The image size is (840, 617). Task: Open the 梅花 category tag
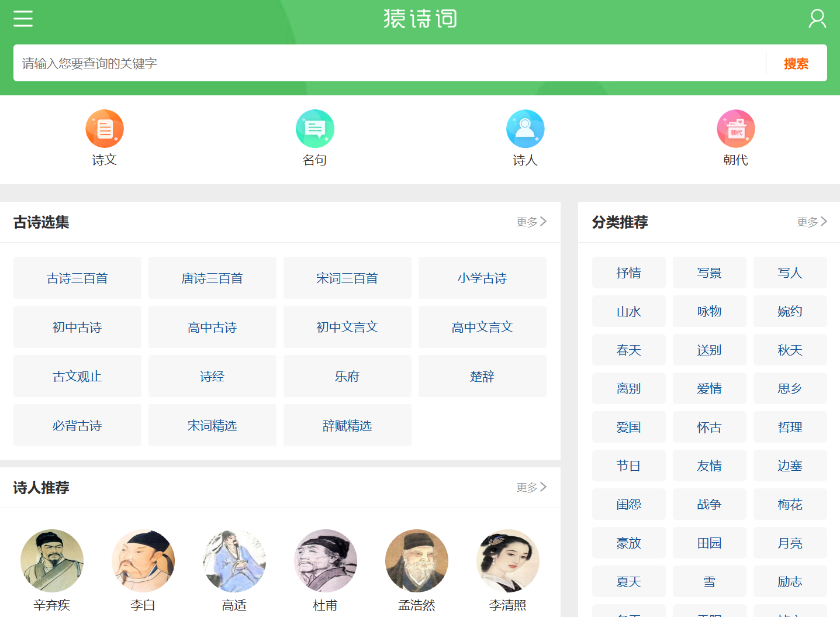tap(790, 504)
